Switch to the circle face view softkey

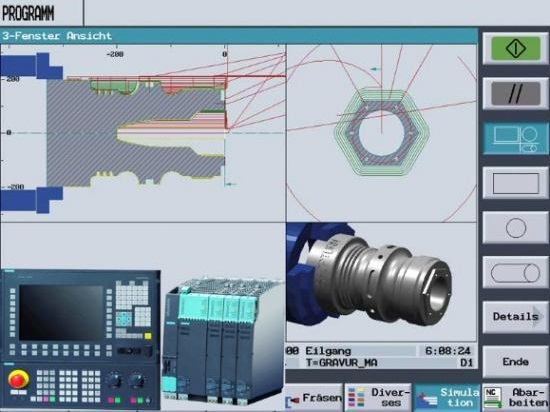point(515,228)
